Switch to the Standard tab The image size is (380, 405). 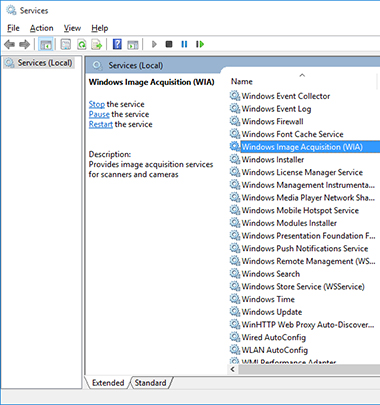(150, 383)
